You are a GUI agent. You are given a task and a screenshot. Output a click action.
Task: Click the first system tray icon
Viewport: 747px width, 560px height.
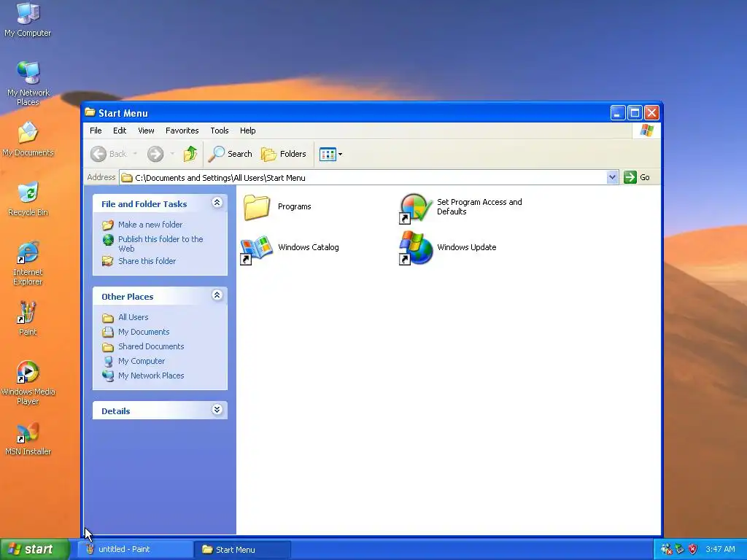(x=666, y=549)
